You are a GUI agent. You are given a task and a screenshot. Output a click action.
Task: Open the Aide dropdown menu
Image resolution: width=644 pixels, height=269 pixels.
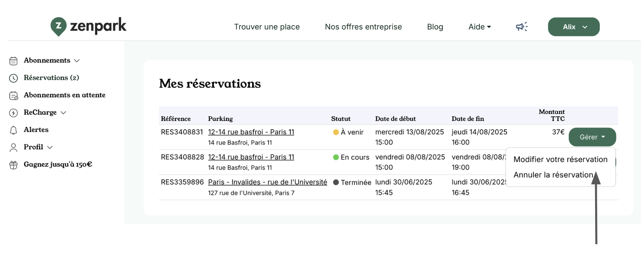click(479, 27)
